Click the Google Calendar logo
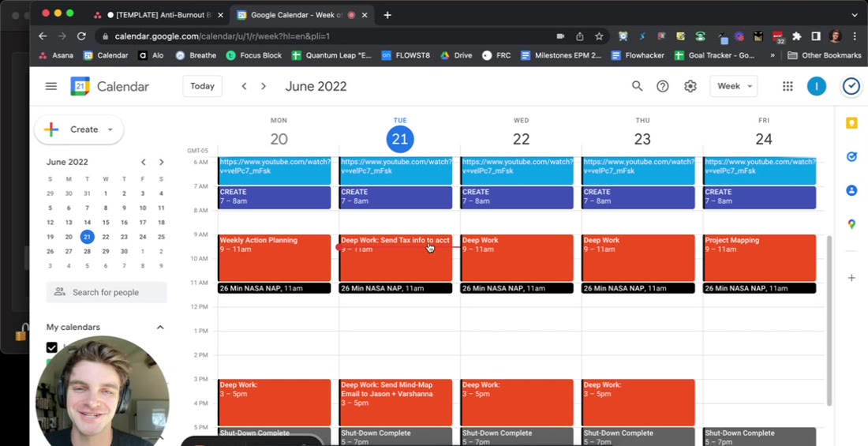 click(80, 86)
